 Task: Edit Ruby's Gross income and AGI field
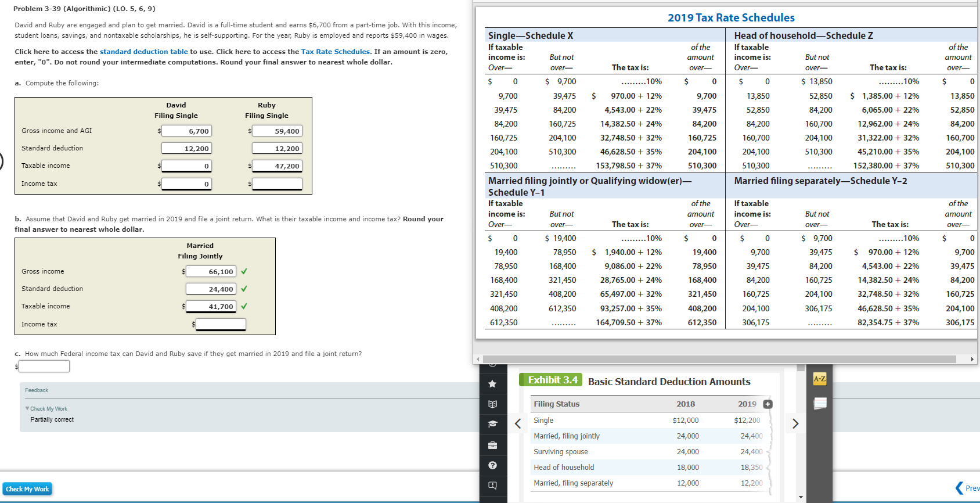pos(277,131)
